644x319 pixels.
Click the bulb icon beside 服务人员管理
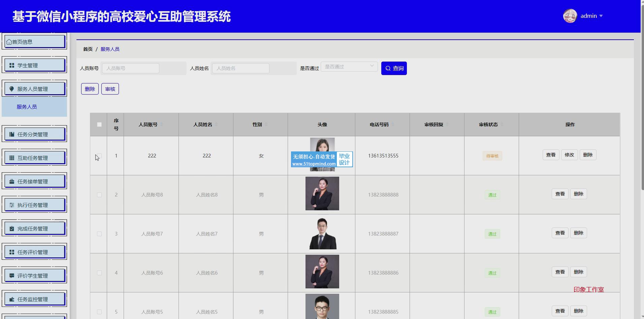point(12,89)
